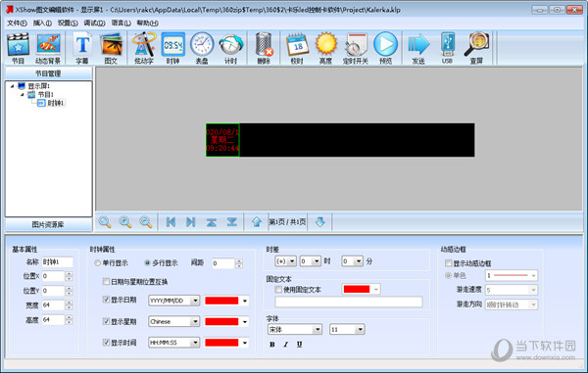588x373 pixels.
Task: Export via the USB icon
Action: pos(448,48)
